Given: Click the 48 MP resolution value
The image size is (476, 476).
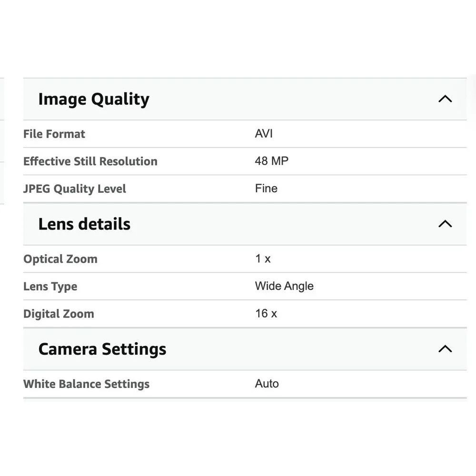Looking at the screenshot, I should point(272,161).
